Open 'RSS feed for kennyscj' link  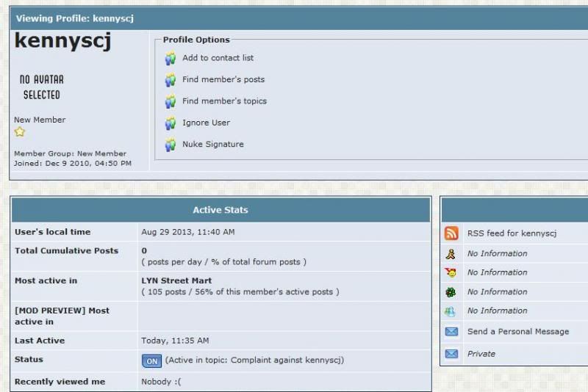coord(512,233)
